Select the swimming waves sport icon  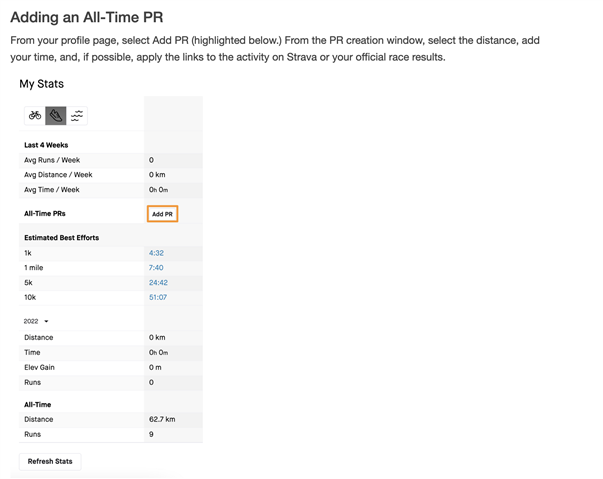(77, 115)
